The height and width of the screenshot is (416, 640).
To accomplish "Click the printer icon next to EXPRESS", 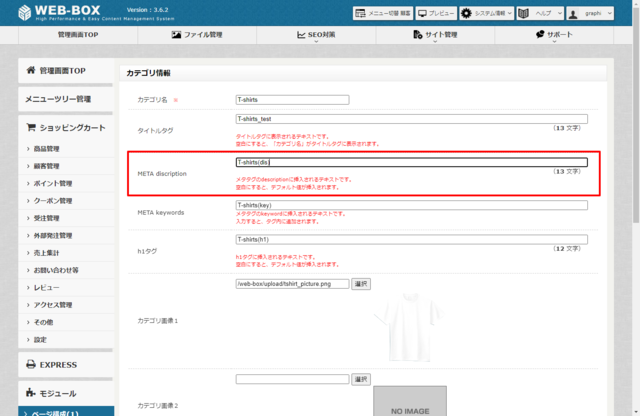I will (x=31, y=364).
